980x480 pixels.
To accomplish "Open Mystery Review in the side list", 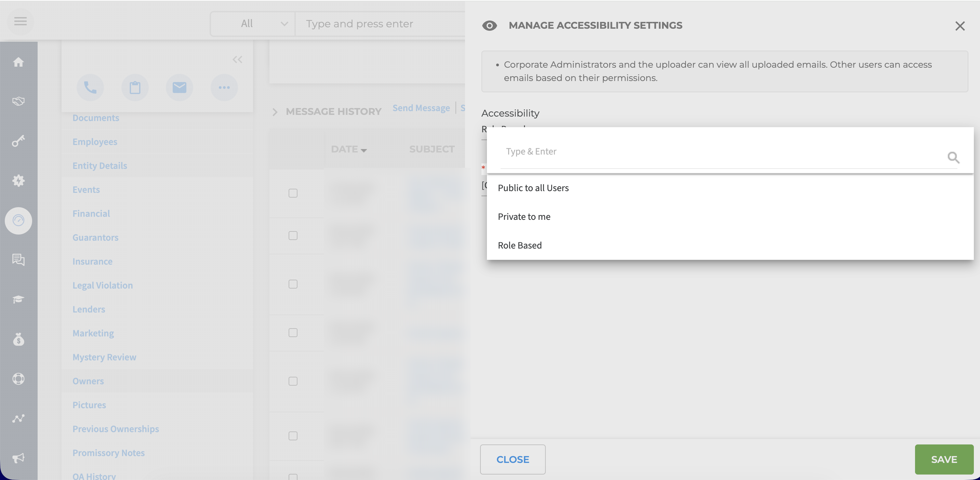I will [104, 357].
